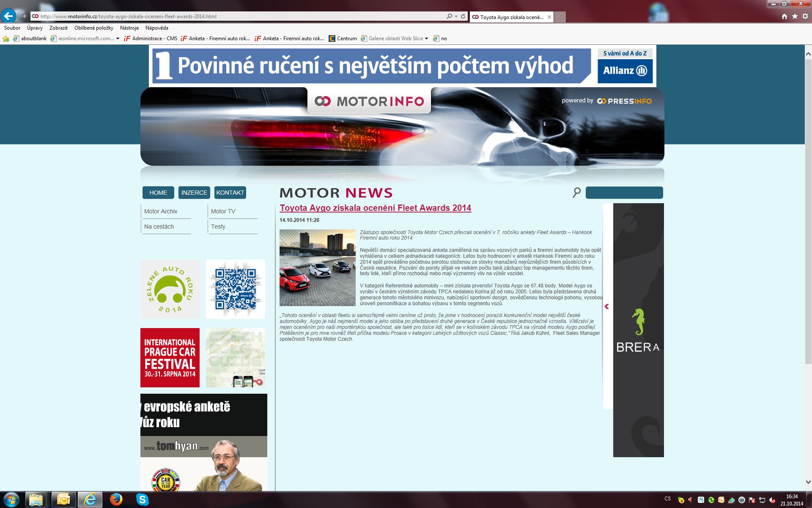Open the Soubor menu
This screenshot has width=812, height=508.
point(12,28)
